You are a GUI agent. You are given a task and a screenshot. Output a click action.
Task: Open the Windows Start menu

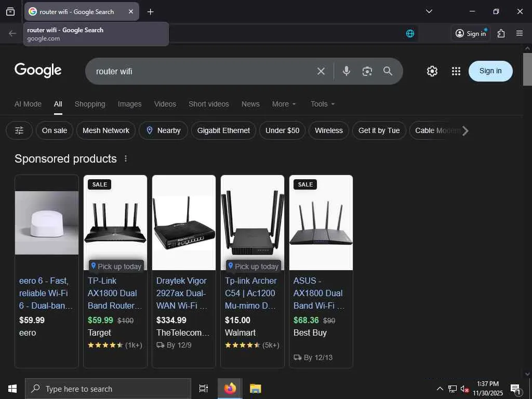click(x=12, y=389)
